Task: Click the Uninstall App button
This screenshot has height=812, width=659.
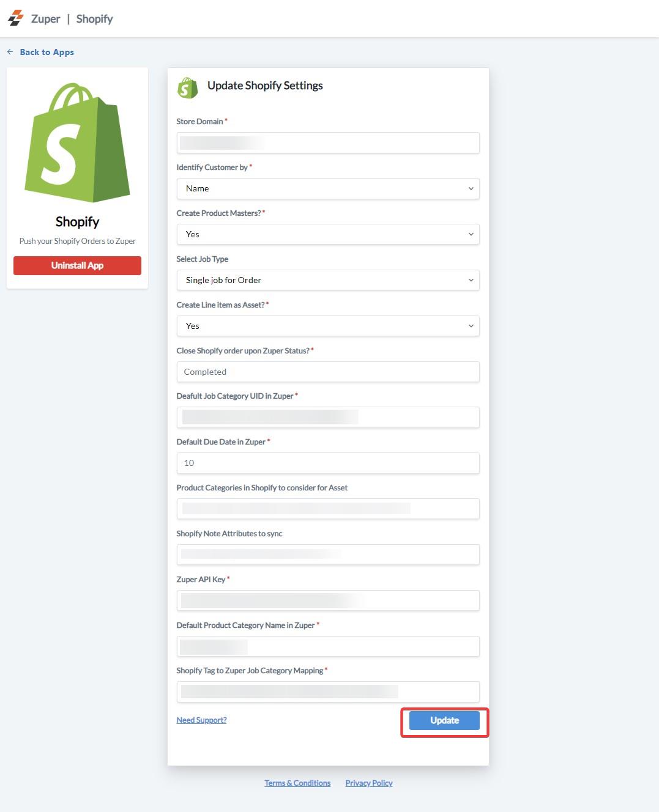Action: 77,265
